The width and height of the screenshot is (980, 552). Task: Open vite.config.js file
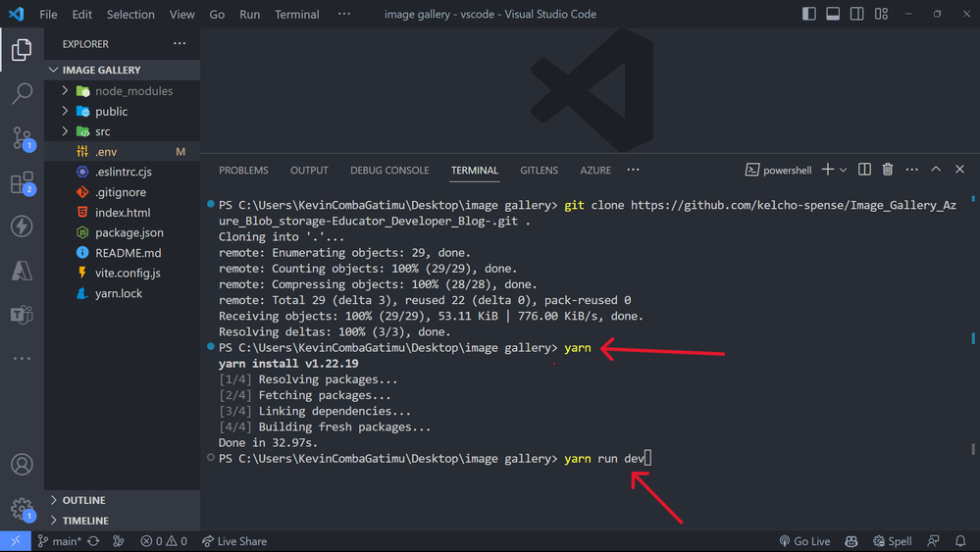123,273
